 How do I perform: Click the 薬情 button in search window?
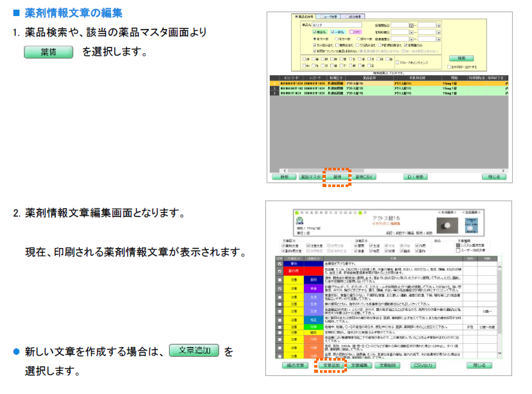tap(337, 176)
